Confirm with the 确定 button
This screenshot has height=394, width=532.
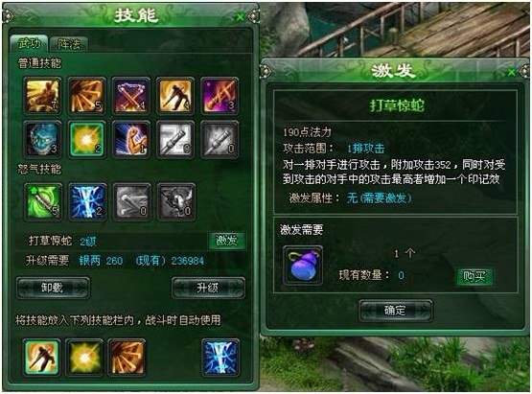[395, 311]
